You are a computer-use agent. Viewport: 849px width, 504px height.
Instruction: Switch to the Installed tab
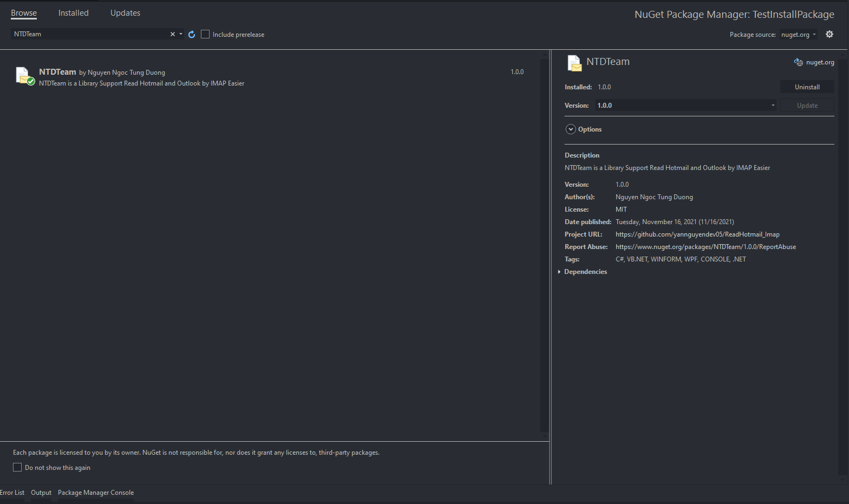point(74,13)
